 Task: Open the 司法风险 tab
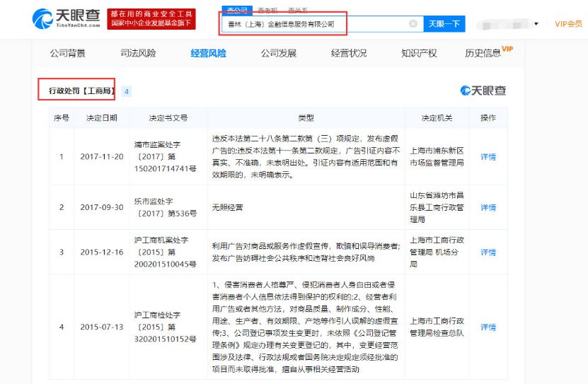point(138,53)
